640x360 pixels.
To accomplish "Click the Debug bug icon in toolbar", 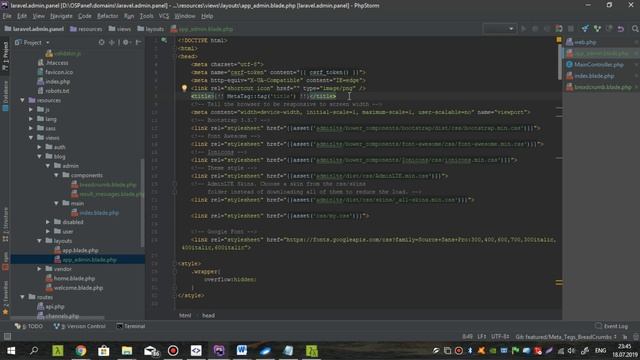I will coord(535,29).
